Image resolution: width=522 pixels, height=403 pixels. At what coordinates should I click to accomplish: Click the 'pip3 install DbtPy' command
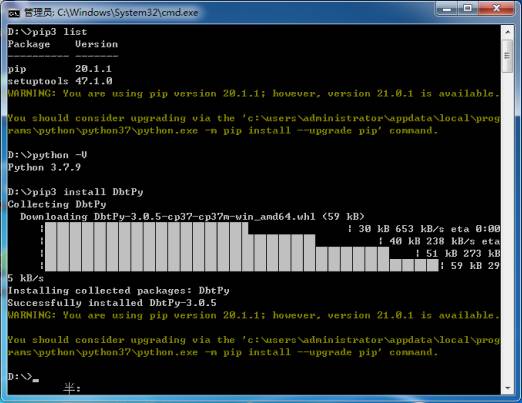click(75, 192)
